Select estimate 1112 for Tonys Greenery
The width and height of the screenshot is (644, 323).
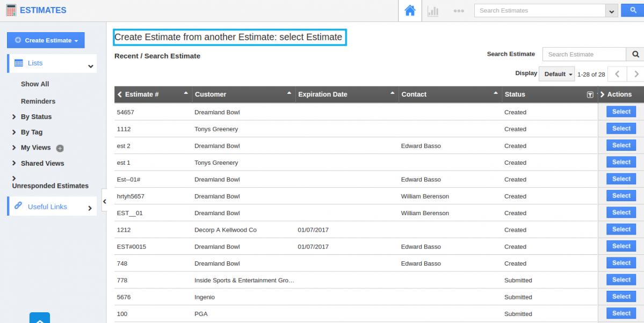coord(621,128)
